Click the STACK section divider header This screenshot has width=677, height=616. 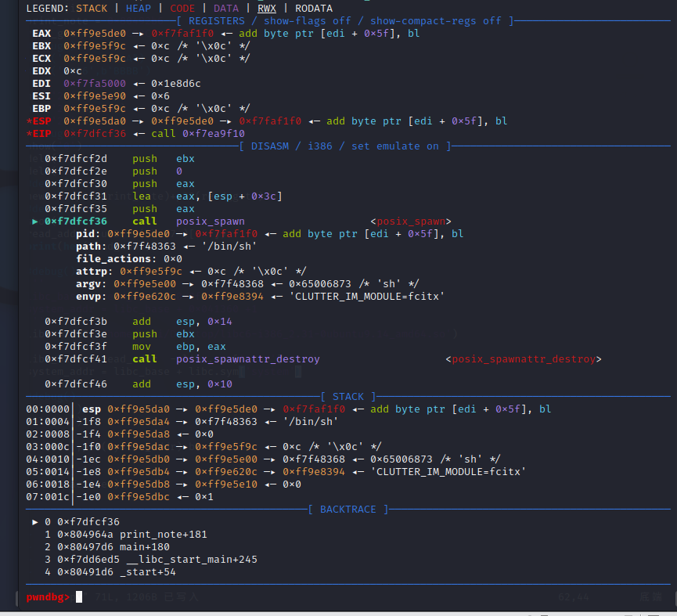348,397
